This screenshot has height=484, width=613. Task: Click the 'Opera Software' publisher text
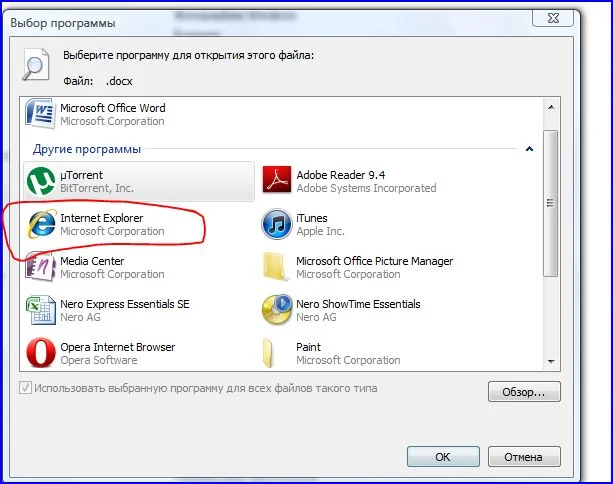[x=99, y=360]
